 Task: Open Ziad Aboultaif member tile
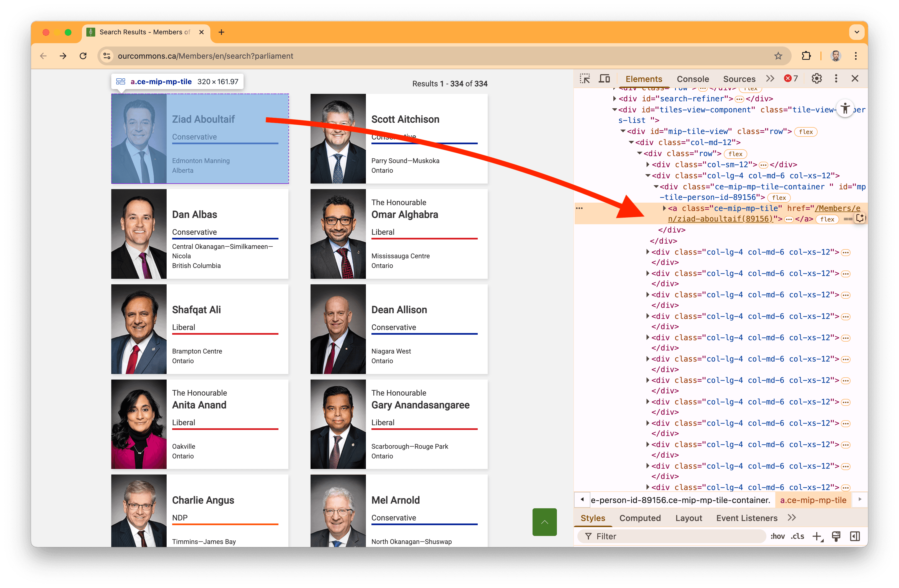pos(200,138)
